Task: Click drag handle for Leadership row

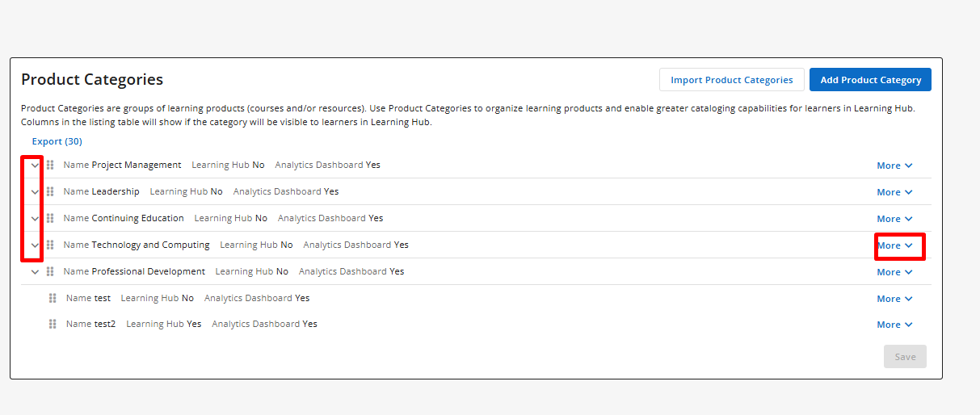Action: [50, 191]
